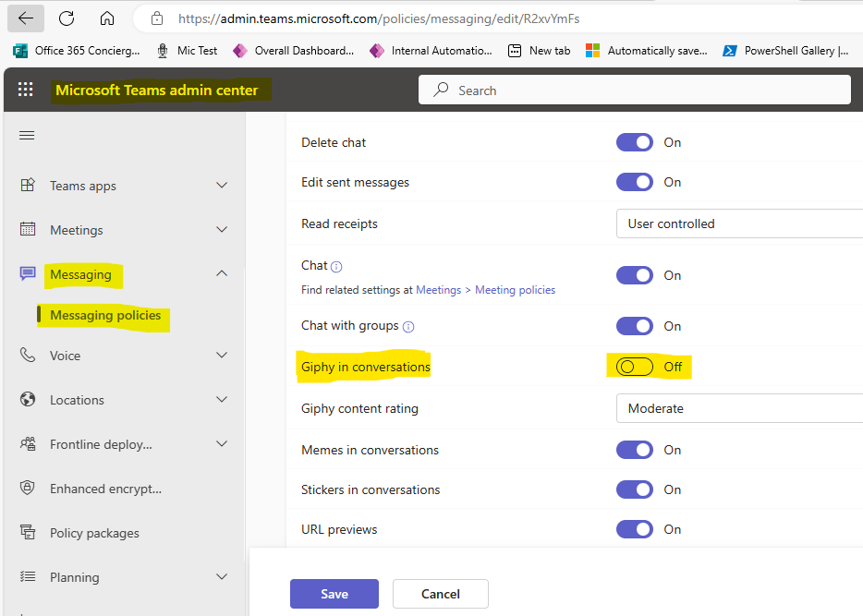This screenshot has width=863, height=616.
Task: Open the app launcher waffle icon
Action: pos(25,89)
